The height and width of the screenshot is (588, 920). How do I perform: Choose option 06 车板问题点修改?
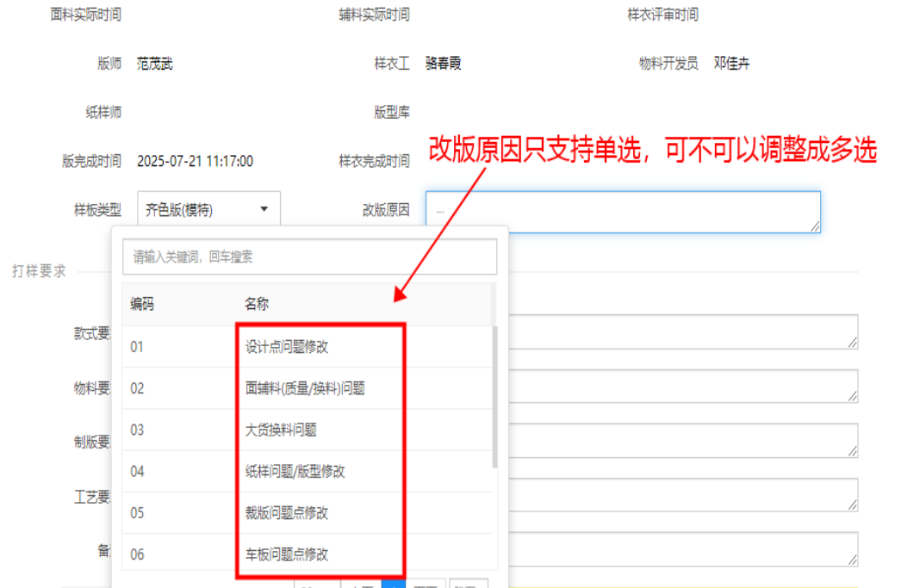click(x=287, y=554)
